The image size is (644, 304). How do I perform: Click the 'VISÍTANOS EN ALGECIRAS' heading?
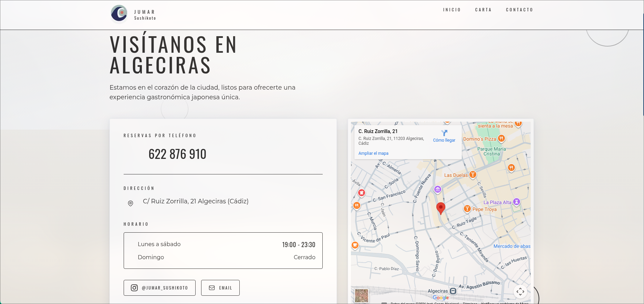[173, 55]
